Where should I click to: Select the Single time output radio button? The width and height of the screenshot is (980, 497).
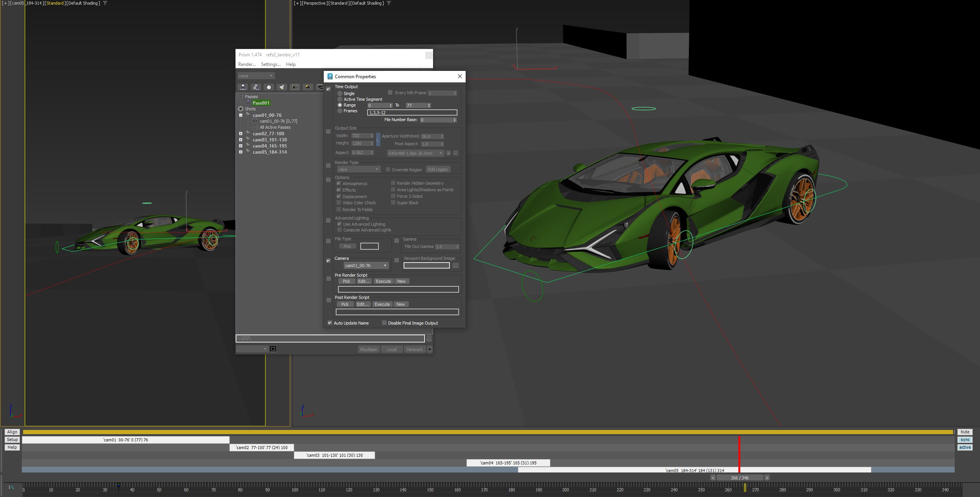click(340, 93)
